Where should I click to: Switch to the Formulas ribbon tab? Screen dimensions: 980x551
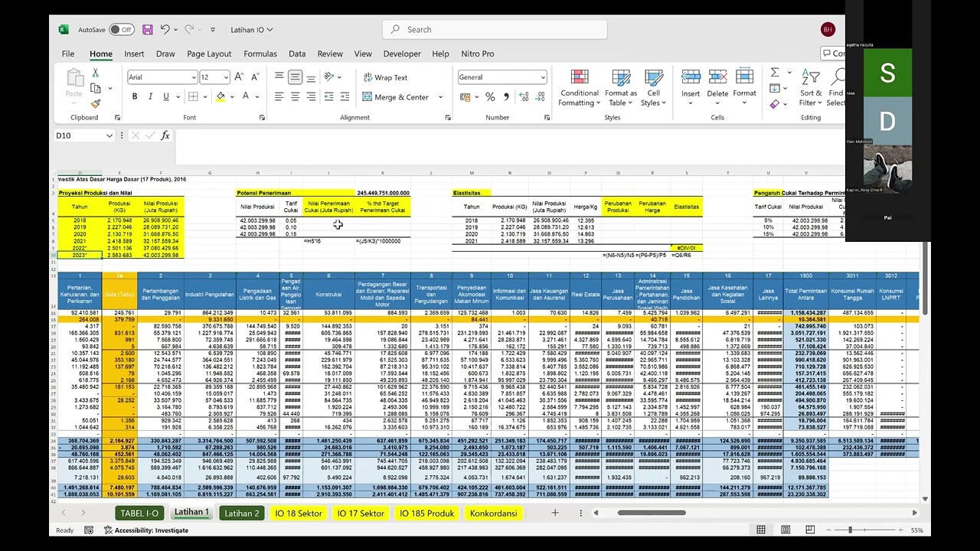click(260, 54)
